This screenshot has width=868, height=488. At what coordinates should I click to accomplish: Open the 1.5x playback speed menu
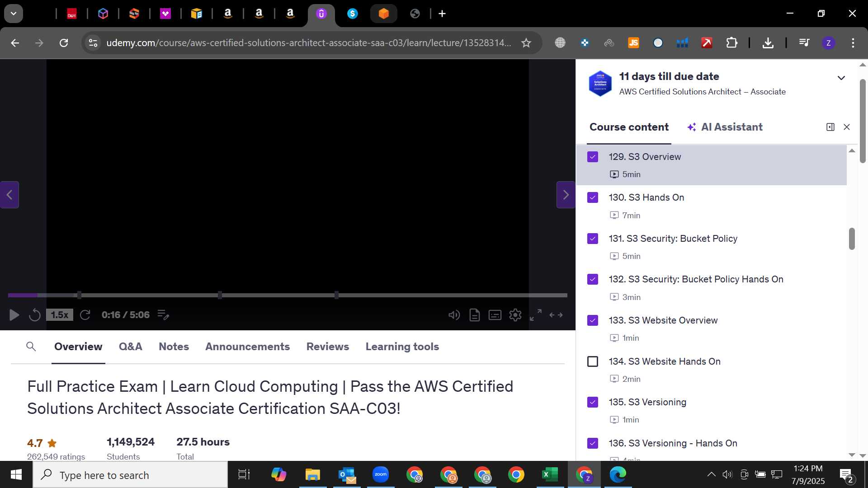59,315
